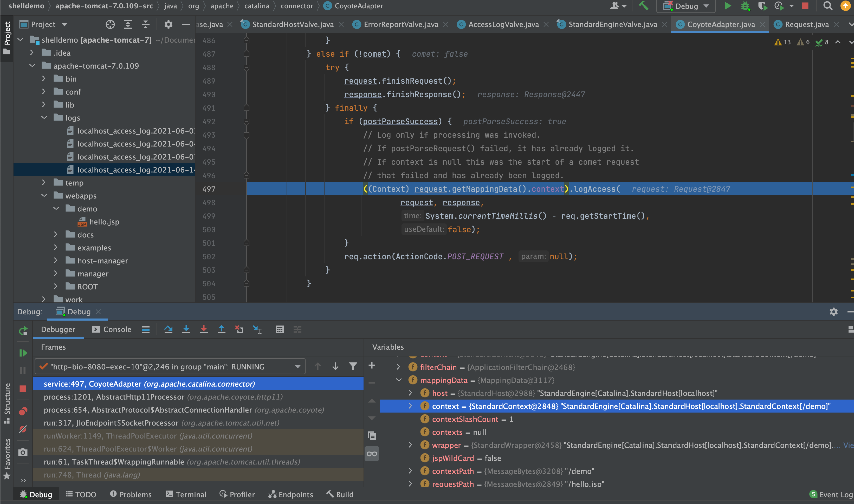Switch to StandardHostValve.java tab
854x504 pixels.
(x=292, y=24)
